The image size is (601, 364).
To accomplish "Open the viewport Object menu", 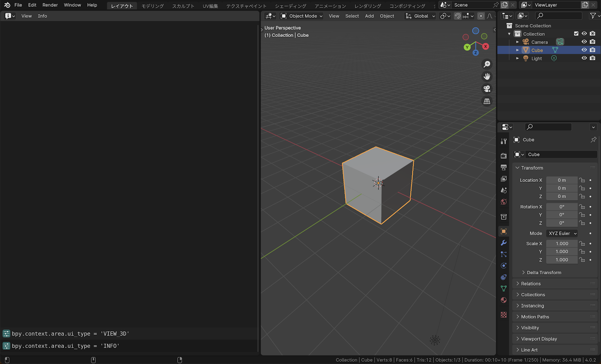I will [387, 16].
